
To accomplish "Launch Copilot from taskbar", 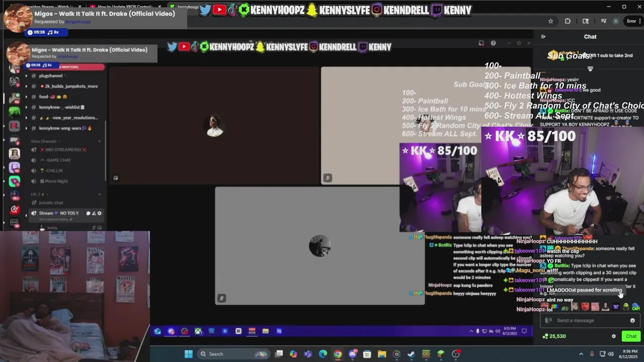I will pyautogui.click(x=293, y=354).
